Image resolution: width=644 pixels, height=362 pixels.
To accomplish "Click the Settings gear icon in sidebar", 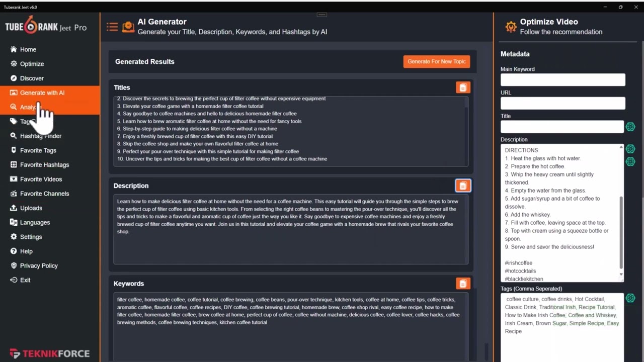I will click(14, 237).
